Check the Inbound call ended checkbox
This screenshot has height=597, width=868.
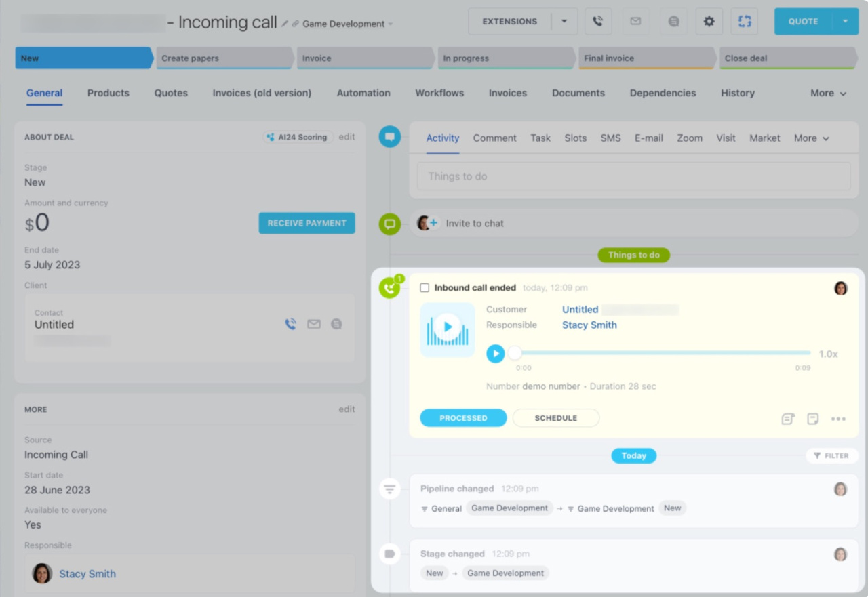[x=425, y=288]
